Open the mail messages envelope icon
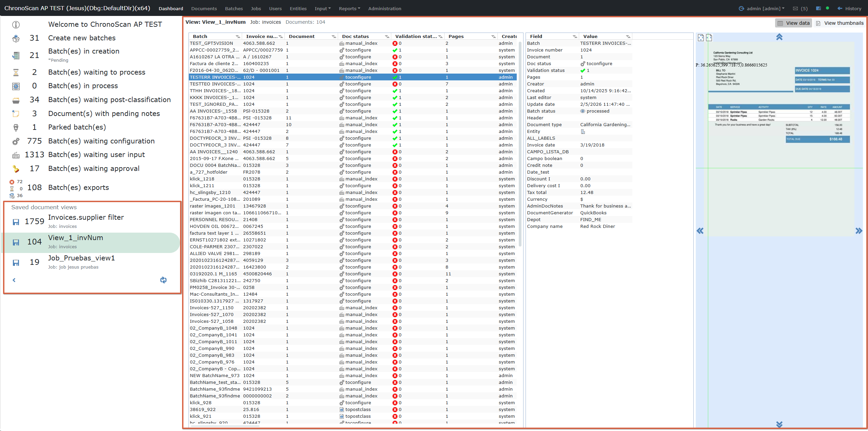This screenshot has width=868, height=431. pyautogui.click(x=795, y=8)
